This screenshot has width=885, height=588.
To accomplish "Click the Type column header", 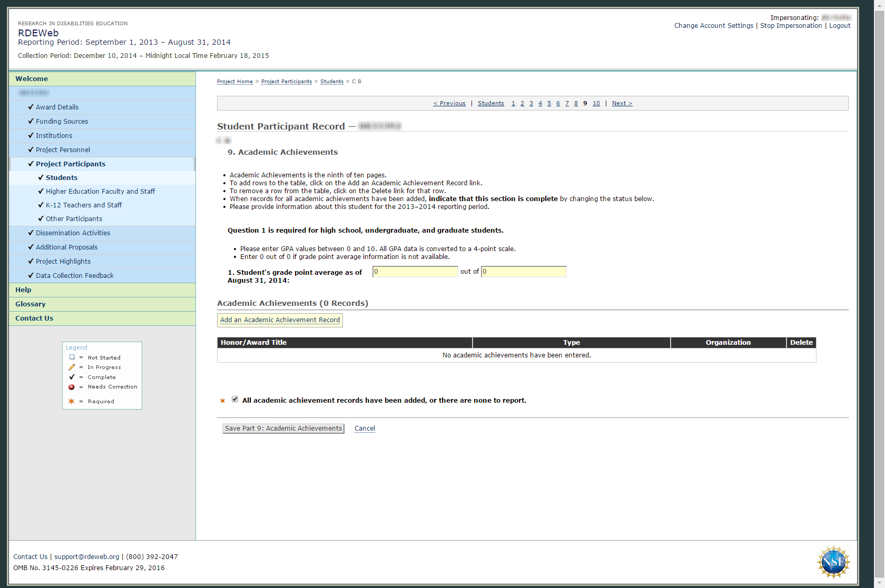I will [x=572, y=343].
